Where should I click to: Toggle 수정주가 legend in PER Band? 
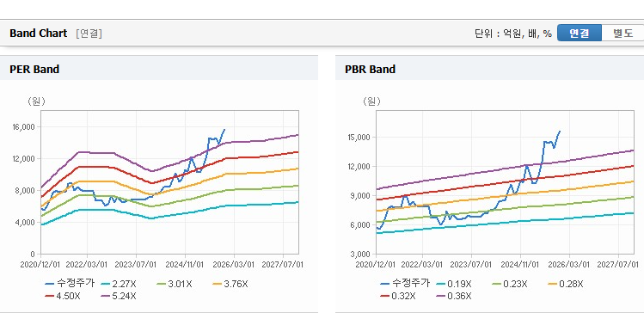point(70,284)
